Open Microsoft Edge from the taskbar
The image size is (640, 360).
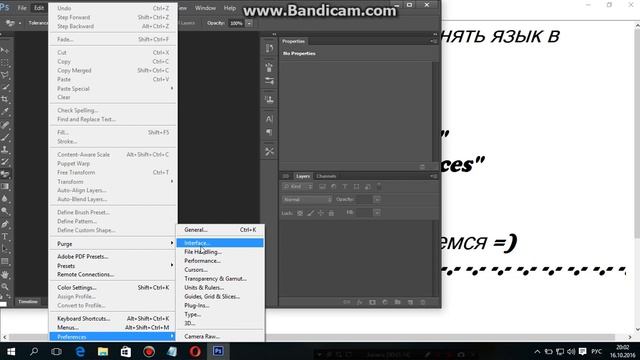tap(80, 351)
